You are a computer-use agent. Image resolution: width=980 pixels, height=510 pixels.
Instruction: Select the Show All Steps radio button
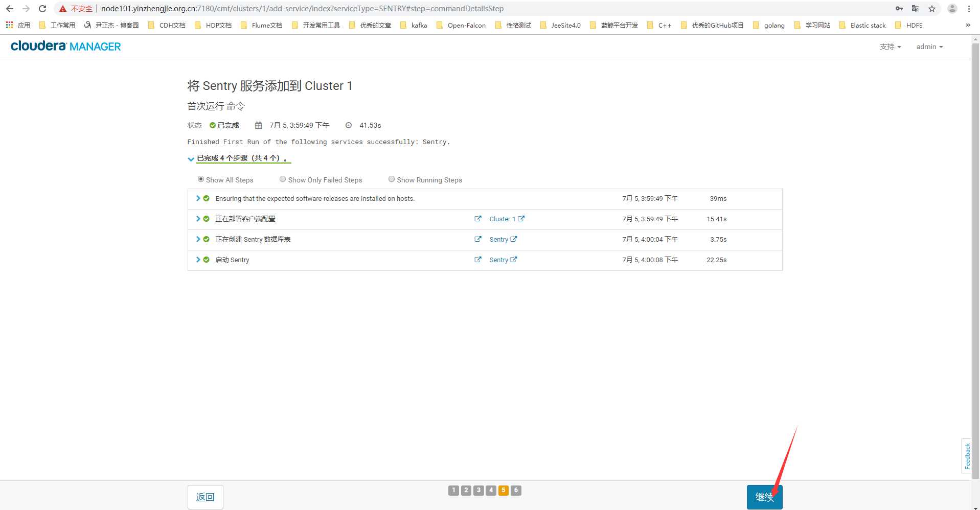(x=201, y=179)
